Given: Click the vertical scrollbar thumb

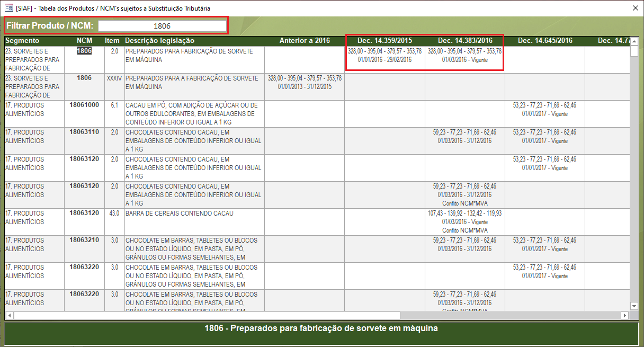Looking at the screenshot, I should pos(634,52).
